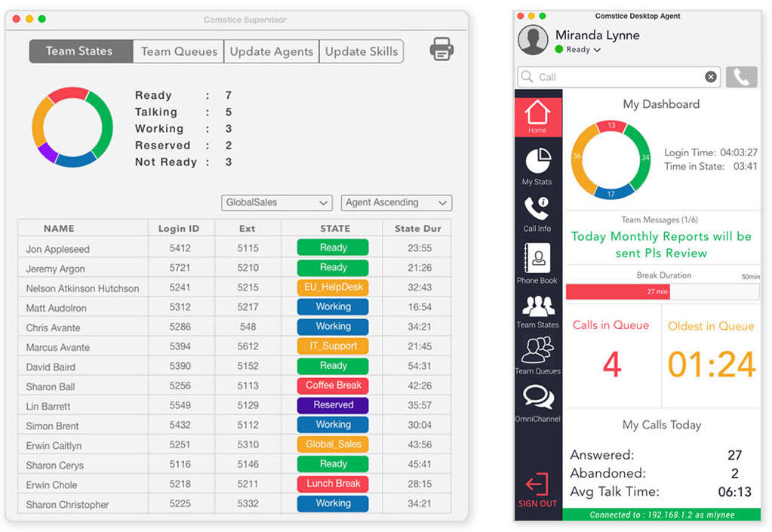This screenshot has height=532, width=772.
Task: Click the NAME column header
Action: click(59, 229)
